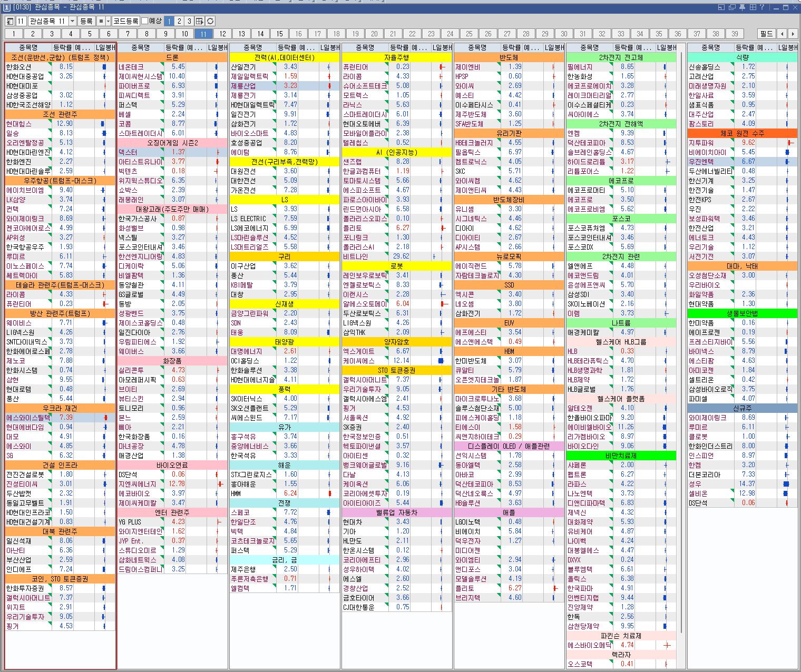The height and width of the screenshot is (672, 801).
Task: Click the cascade windows icon in the title bar
Action: (732, 7)
